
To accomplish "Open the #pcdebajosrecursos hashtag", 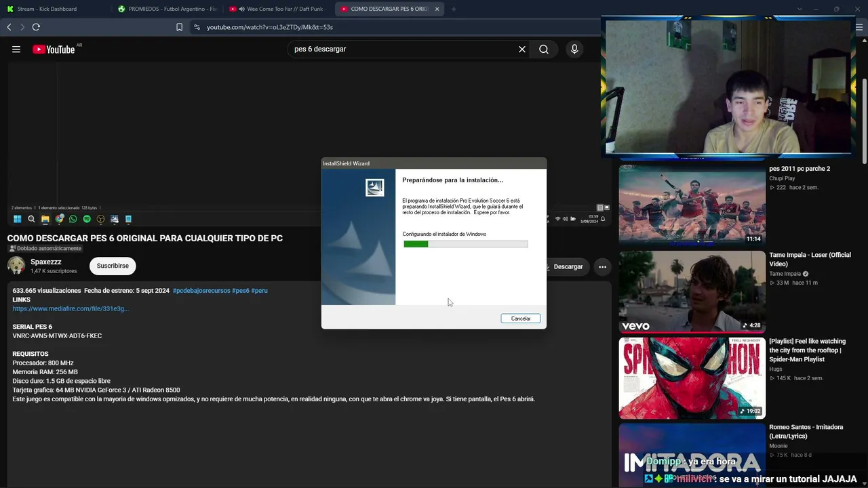I will pyautogui.click(x=201, y=291).
